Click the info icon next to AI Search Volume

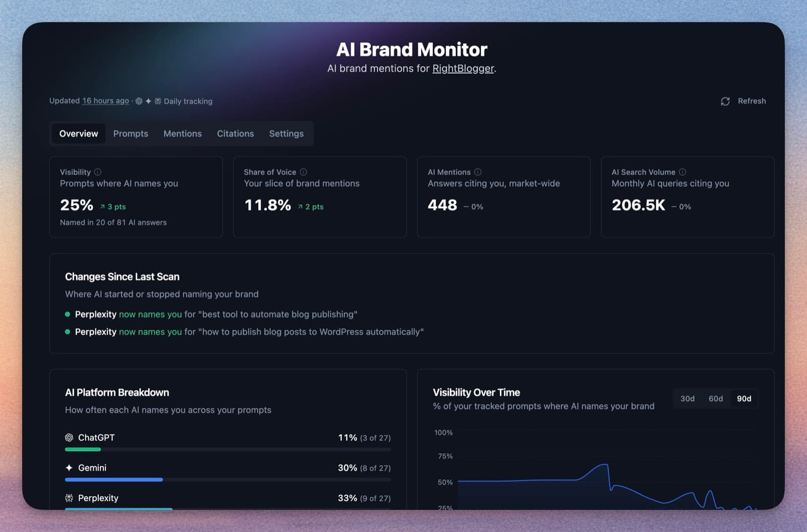(x=682, y=172)
